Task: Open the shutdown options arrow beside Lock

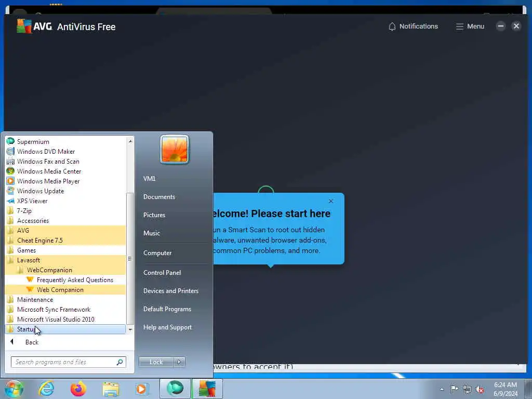Action: 179,362
